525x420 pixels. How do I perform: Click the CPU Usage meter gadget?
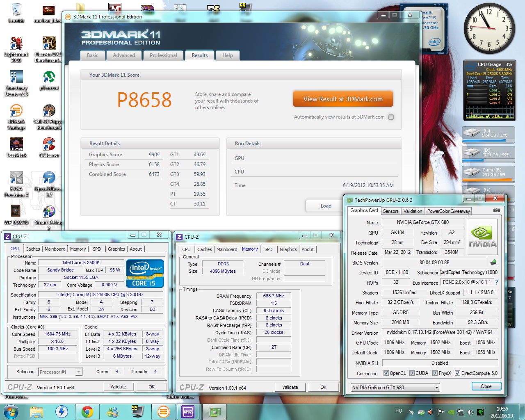pyautogui.click(x=489, y=90)
